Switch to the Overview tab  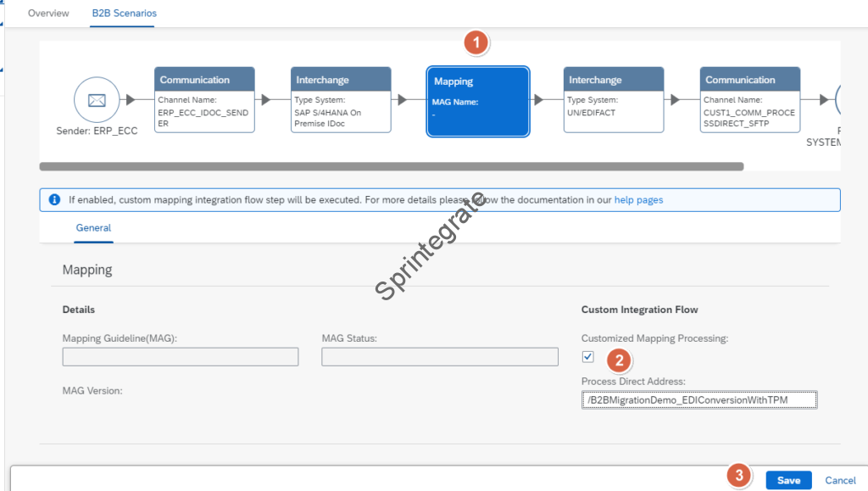pos(48,14)
